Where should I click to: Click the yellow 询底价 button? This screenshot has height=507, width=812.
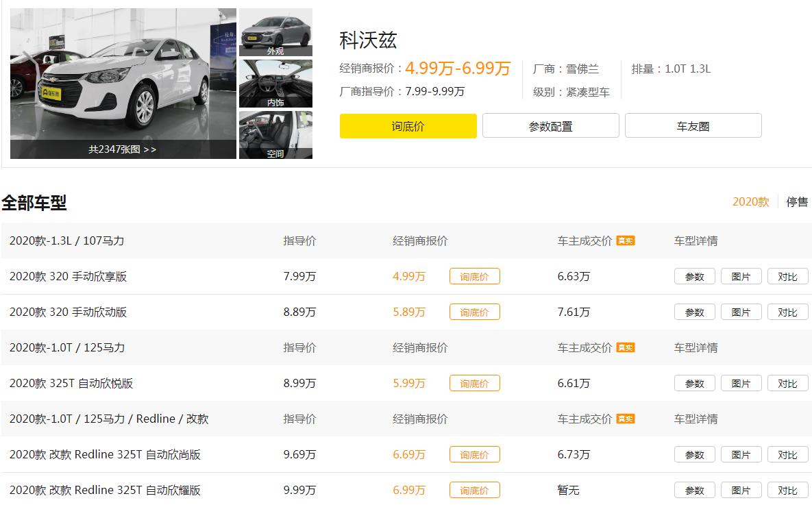tap(408, 126)
